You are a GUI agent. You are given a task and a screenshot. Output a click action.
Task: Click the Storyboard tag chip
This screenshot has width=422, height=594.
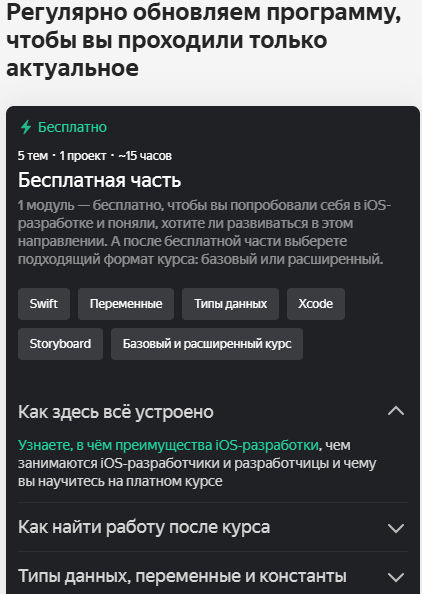(x=60, y=344)
